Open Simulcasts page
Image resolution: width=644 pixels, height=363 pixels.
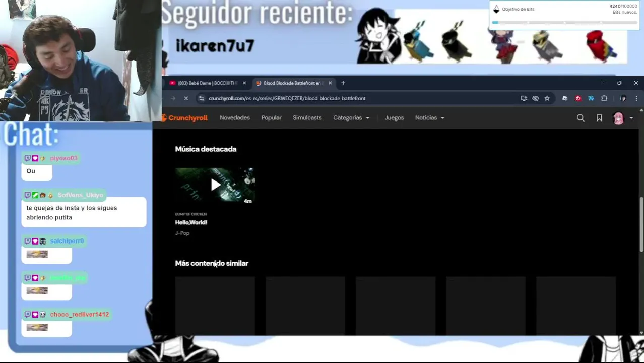tap(307, 118)
